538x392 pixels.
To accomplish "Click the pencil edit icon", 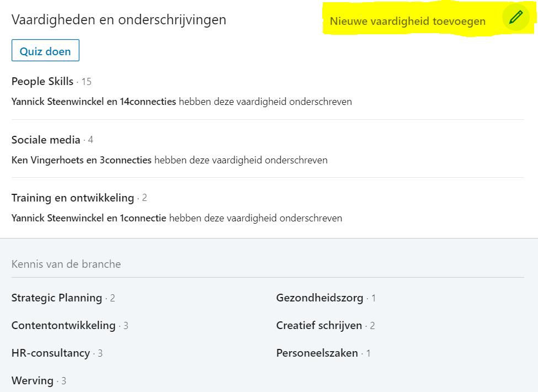I will coord(516,17).
